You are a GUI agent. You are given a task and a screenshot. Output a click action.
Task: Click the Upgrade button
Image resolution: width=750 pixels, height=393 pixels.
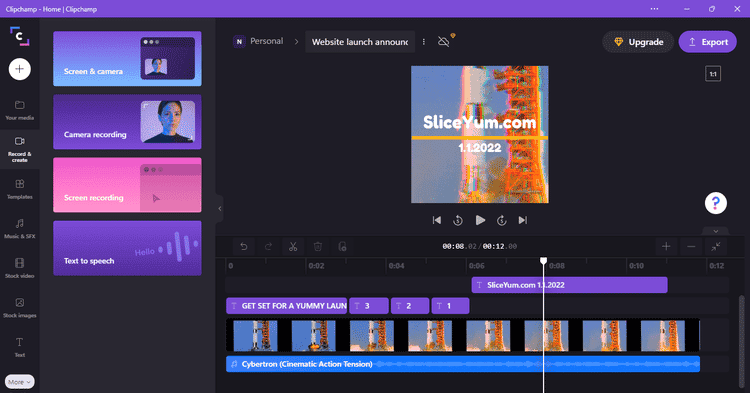tap(638, 42)
